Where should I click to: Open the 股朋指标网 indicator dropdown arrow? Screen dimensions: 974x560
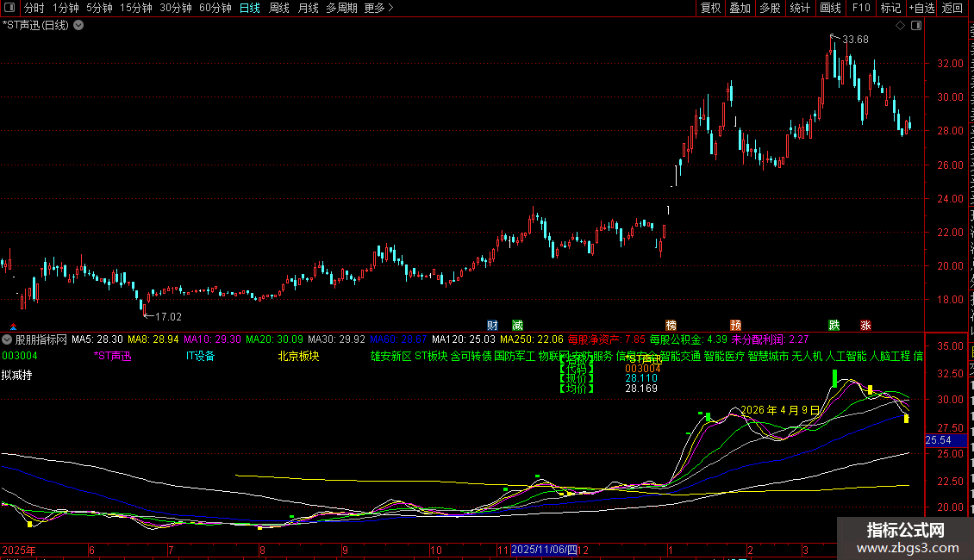tap(7, 339)
